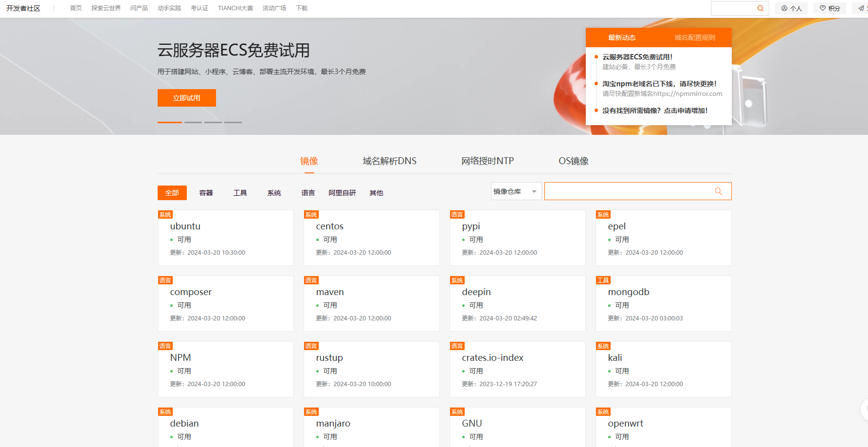
Task: Open TIANCHI大赛 navigation item
Action: tap(235, 8)
